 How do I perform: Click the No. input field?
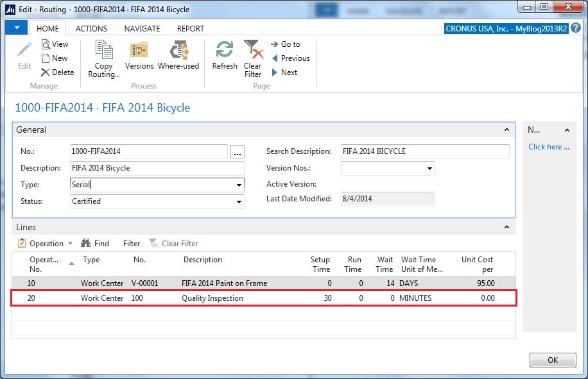[148, 151]
